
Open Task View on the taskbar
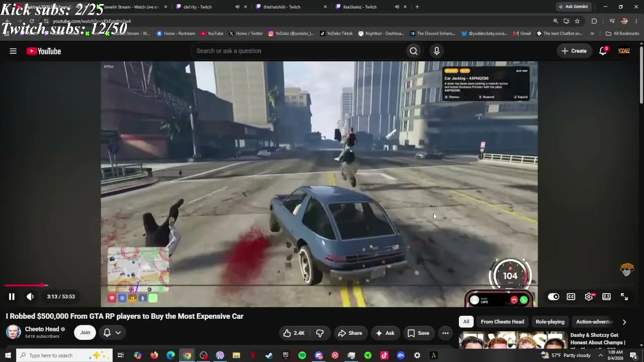click(121, 355)
